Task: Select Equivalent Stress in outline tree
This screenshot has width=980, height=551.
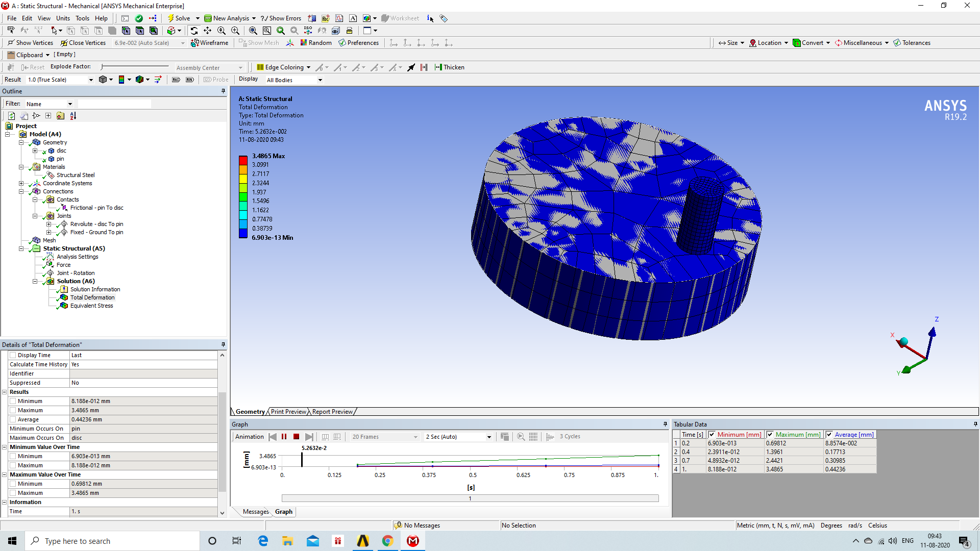Action: pyautogui.click(x=91, y=306)
